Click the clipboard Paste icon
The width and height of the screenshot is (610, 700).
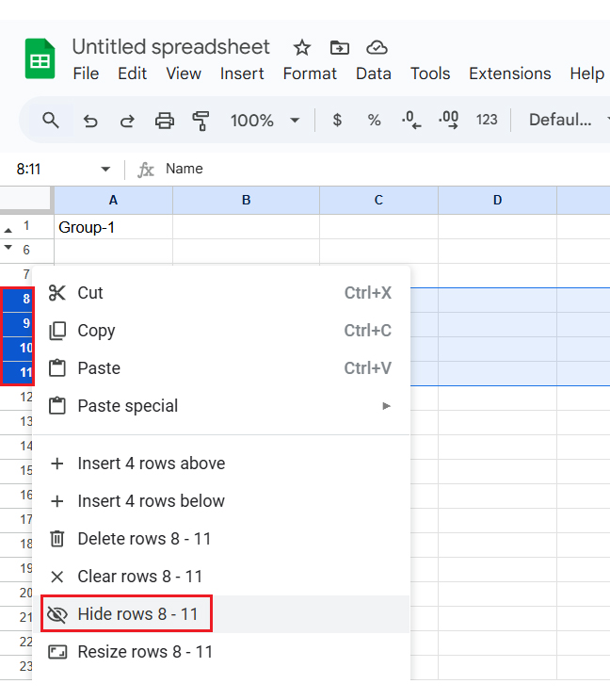pos(57,368)
